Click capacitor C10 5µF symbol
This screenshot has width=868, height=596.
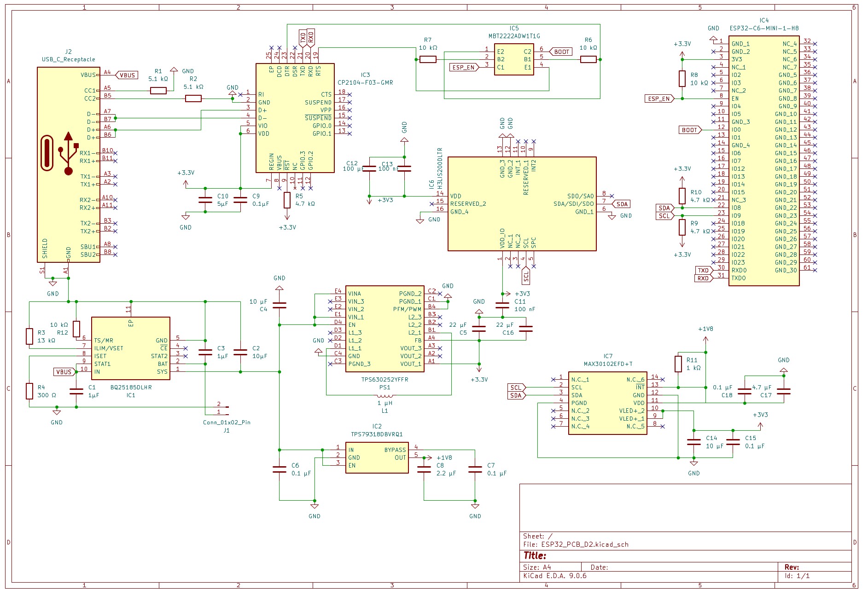coord(205,200)
